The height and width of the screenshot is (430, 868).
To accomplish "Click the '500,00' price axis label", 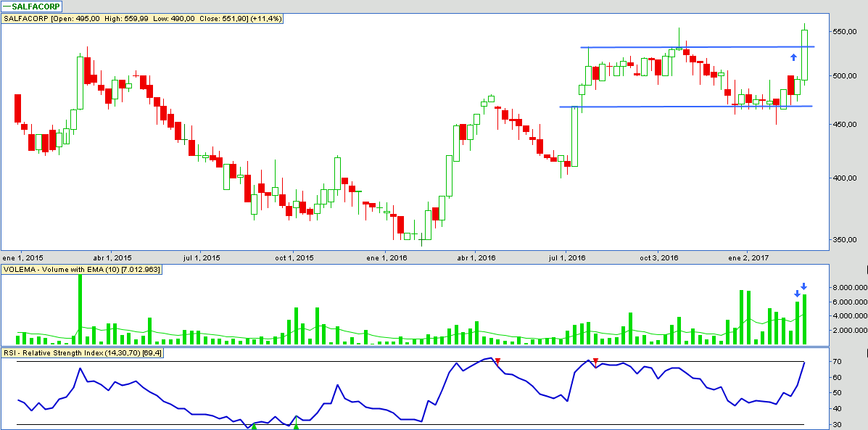I will click(x=846, y=76).
